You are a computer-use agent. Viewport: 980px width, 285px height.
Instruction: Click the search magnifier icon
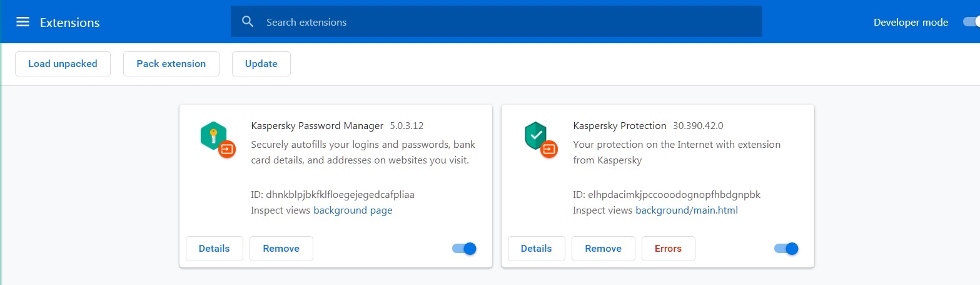coord(248,22)
